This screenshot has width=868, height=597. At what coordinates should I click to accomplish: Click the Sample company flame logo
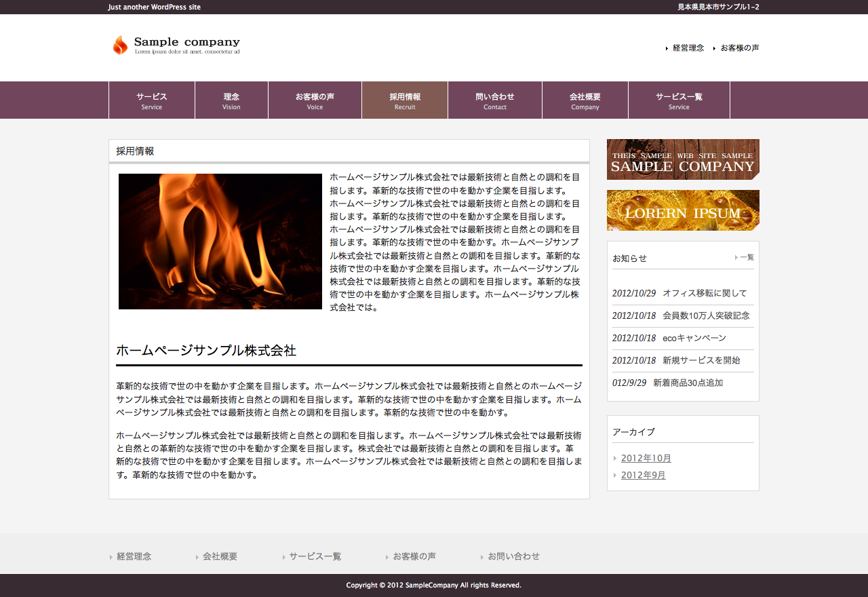pos(176,45)
